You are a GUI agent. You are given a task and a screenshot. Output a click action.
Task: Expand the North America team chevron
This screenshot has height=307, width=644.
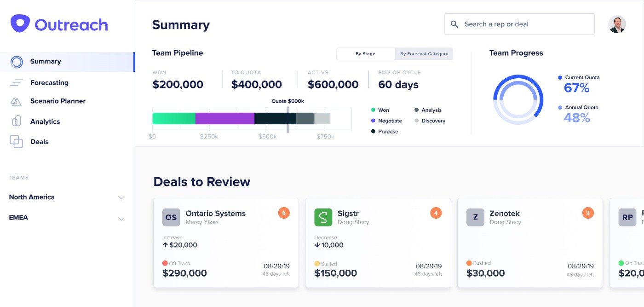click(121, 198)
